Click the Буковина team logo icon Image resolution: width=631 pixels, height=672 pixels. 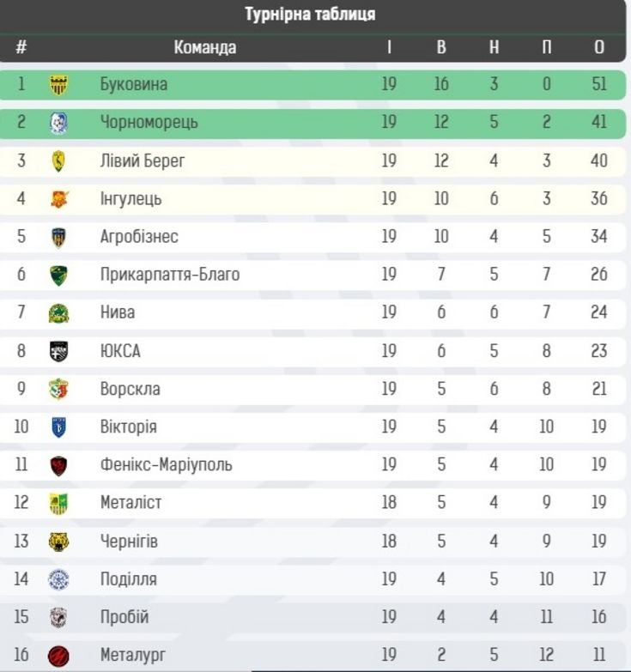pyautogui.click(x=58, y=84)
